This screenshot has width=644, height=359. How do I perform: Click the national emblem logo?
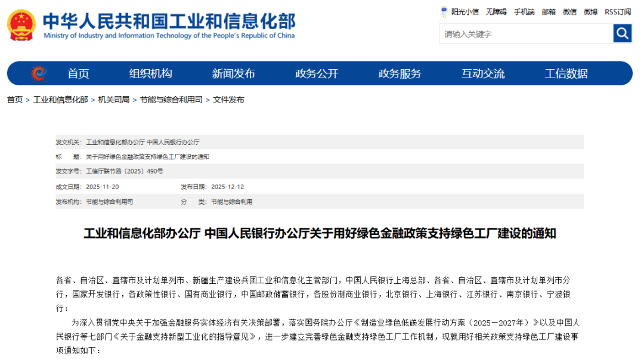[x=21, y=25]
